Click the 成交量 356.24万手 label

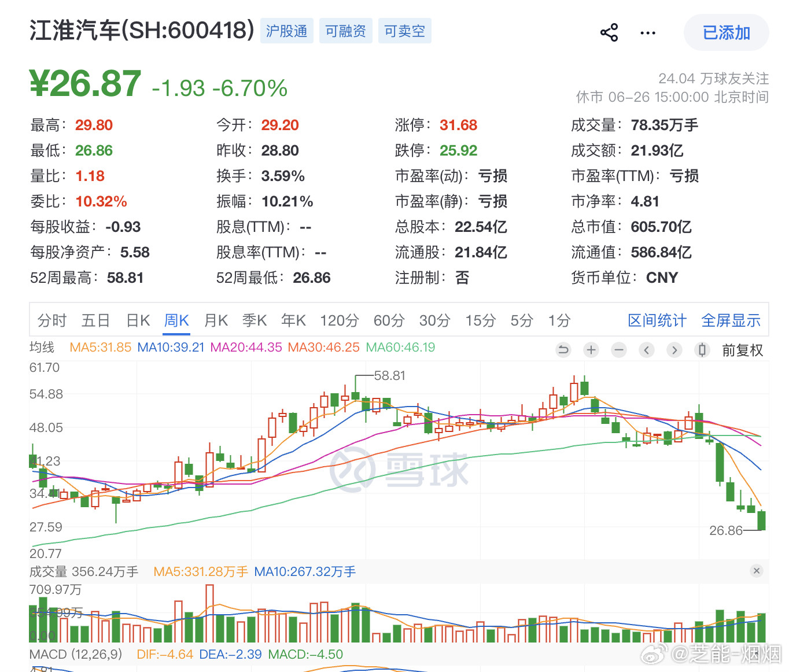coord(84,572)
